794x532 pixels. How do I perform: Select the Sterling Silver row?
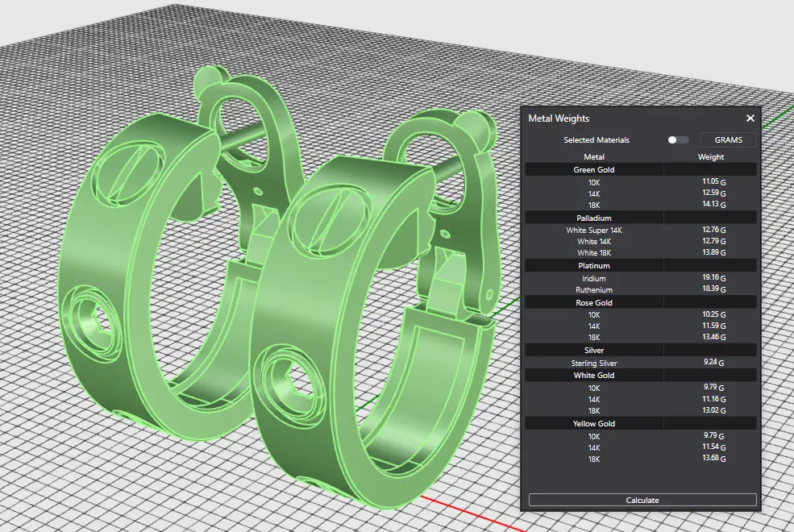(593, 364)
